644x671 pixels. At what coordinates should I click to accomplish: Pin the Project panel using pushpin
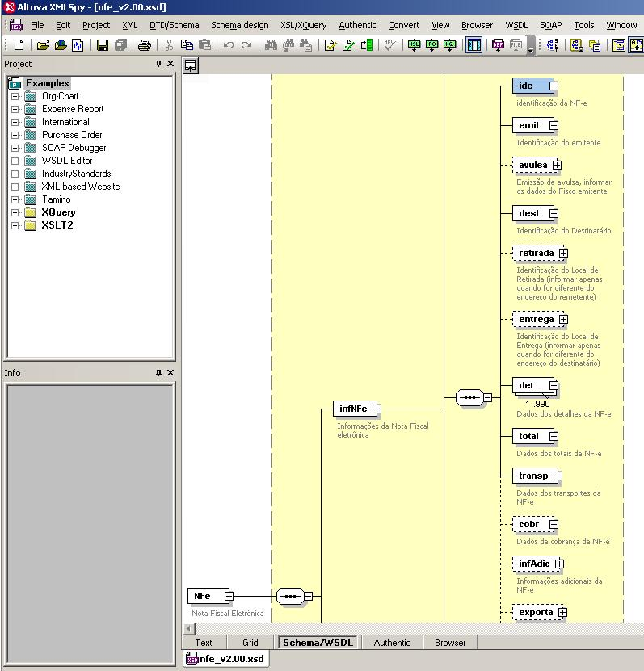point(158,64)
